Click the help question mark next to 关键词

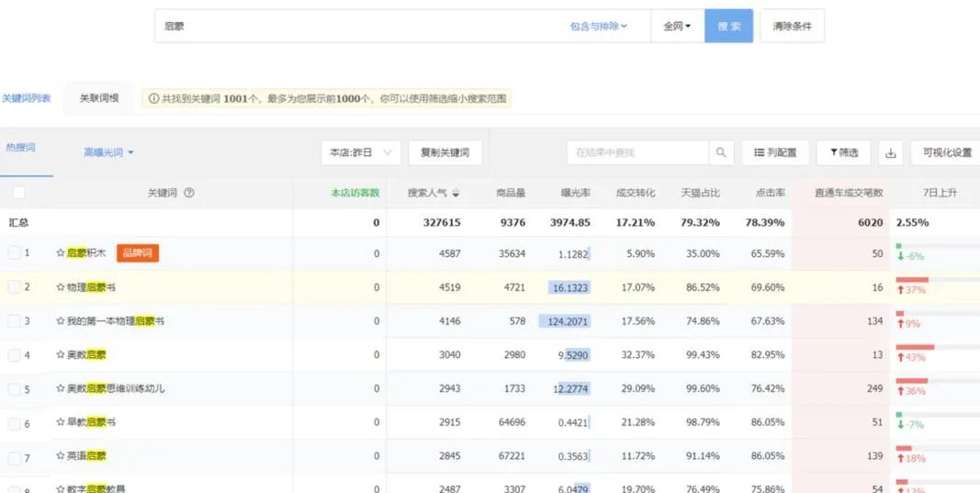189,193
